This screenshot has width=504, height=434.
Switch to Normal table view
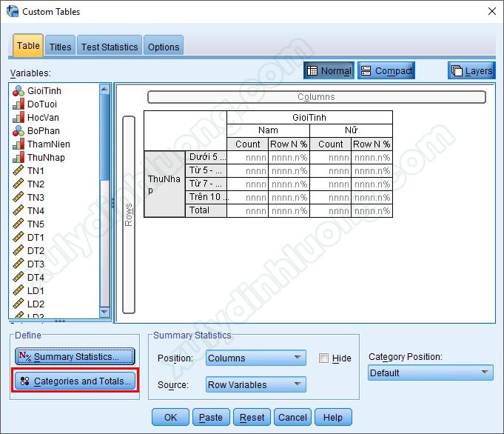[x=329, y=71]
